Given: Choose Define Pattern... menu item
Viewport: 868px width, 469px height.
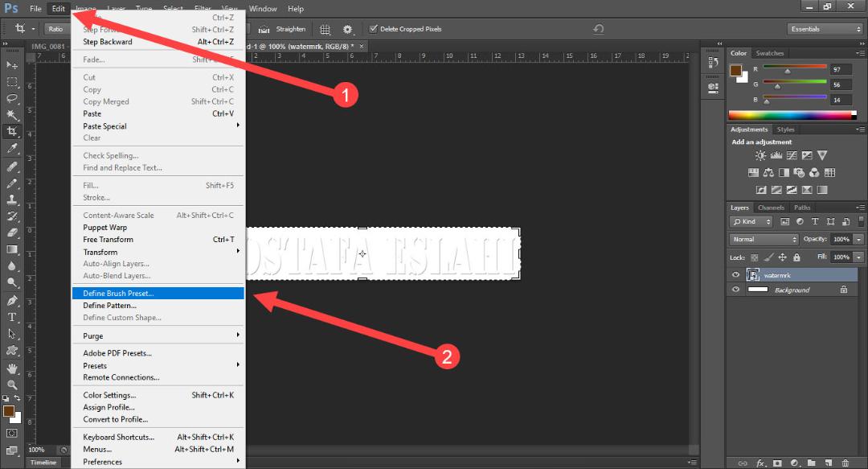Looking at the screenshot, I should click(x=158, y=306).
